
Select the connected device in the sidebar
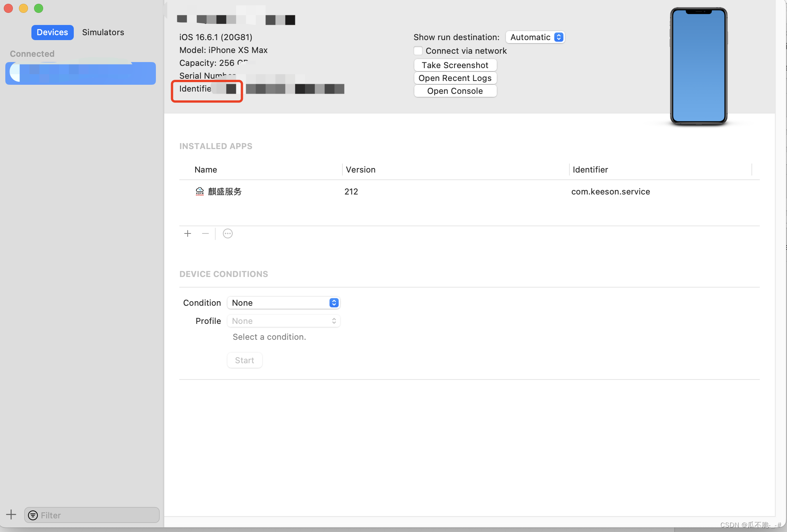coord(80,73)
